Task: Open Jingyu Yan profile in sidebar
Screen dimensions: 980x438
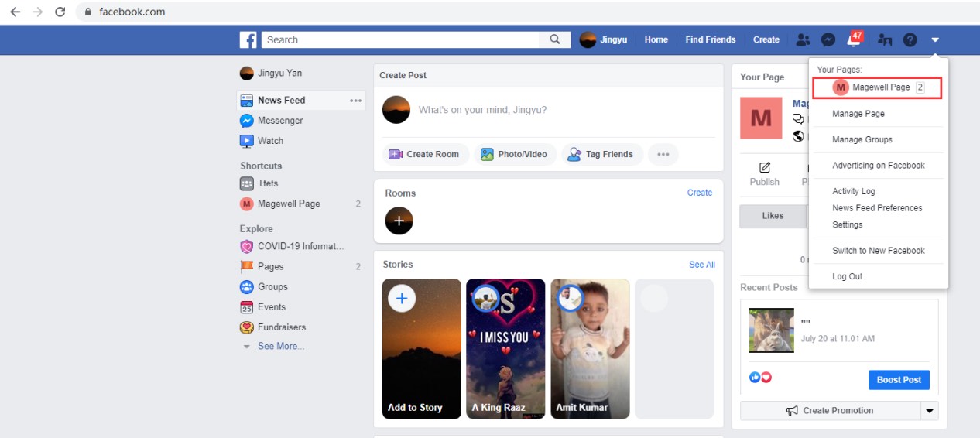Action: tap(271, 74)
